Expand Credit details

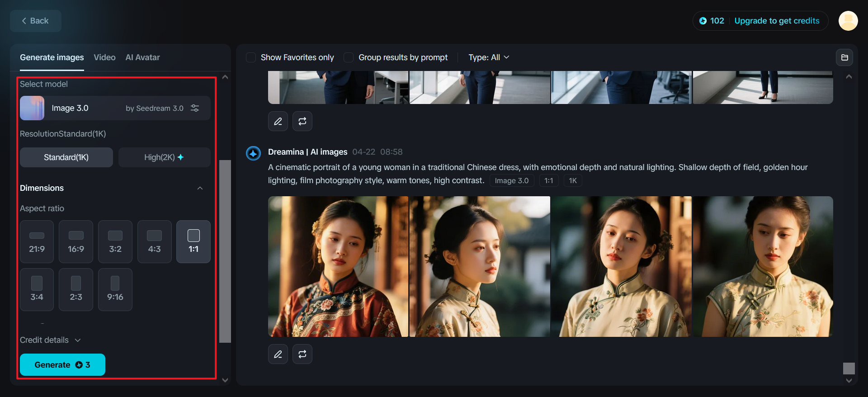[x=50, y=340]
